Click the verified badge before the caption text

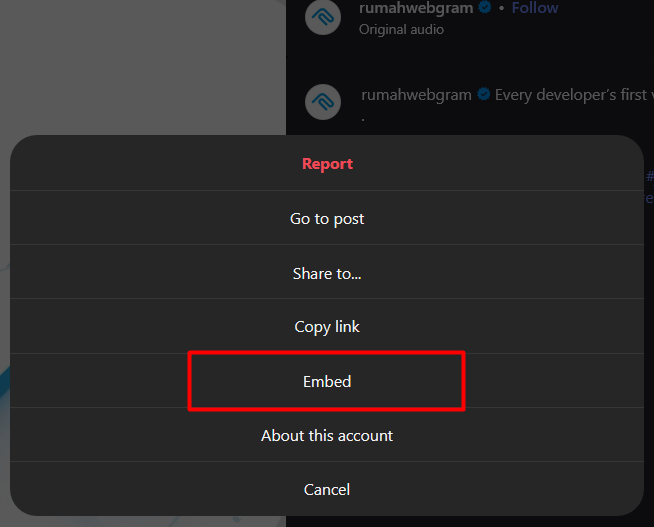(484, 95)
